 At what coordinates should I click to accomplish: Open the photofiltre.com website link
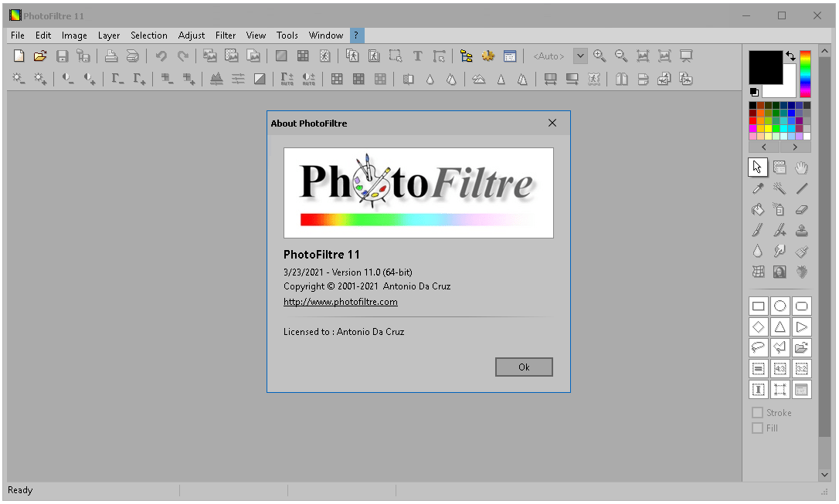(x=340, y=302)
